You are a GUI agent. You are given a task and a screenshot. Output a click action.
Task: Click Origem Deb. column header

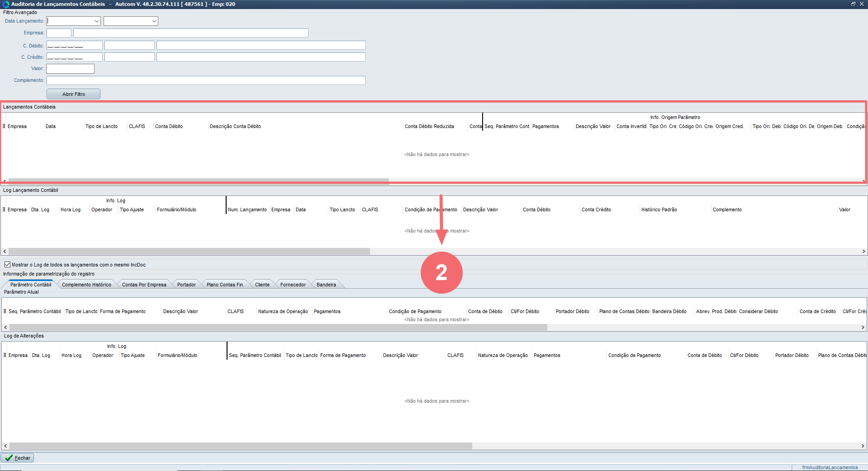tap(830, 126)
